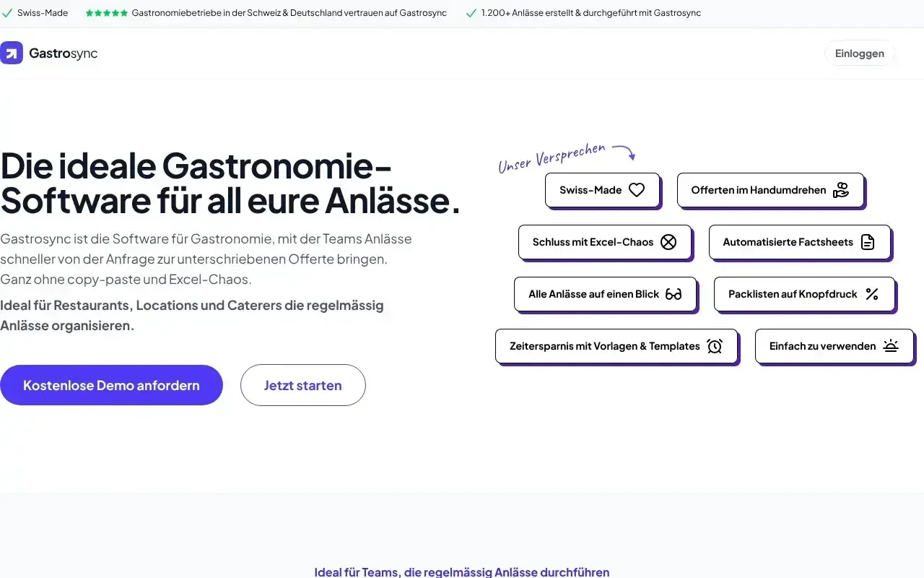The image size is (924, 578).
Task: Select the Offerten im Handumdrehen badge
Action: point(770,189)
